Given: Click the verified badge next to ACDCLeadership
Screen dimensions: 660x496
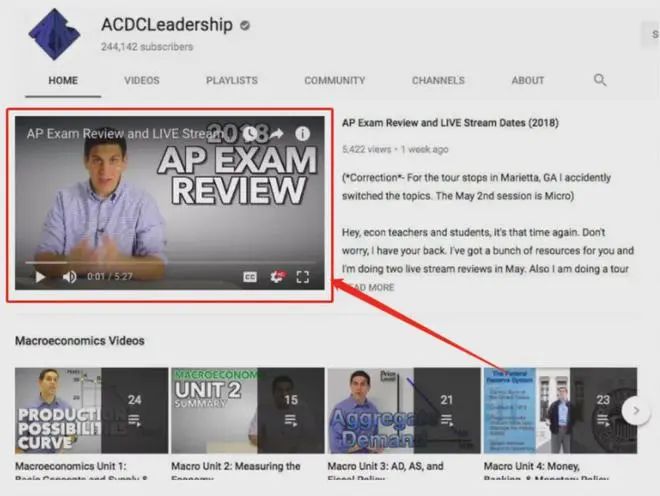Looking at the screenshot, I should point(245,26).
